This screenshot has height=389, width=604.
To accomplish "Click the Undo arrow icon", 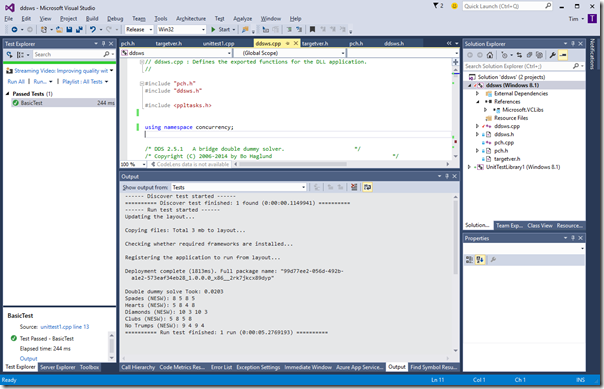I will coord(92,29).
